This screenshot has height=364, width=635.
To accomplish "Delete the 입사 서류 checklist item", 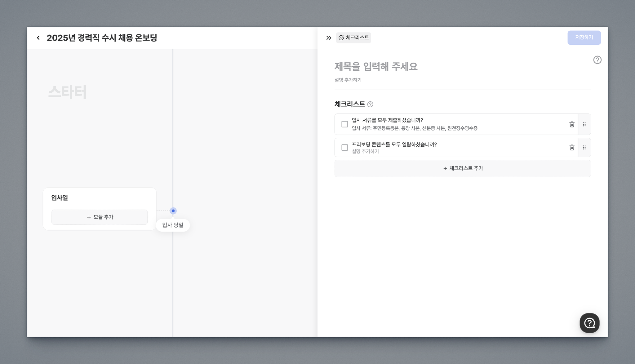I will click(572, 124).
